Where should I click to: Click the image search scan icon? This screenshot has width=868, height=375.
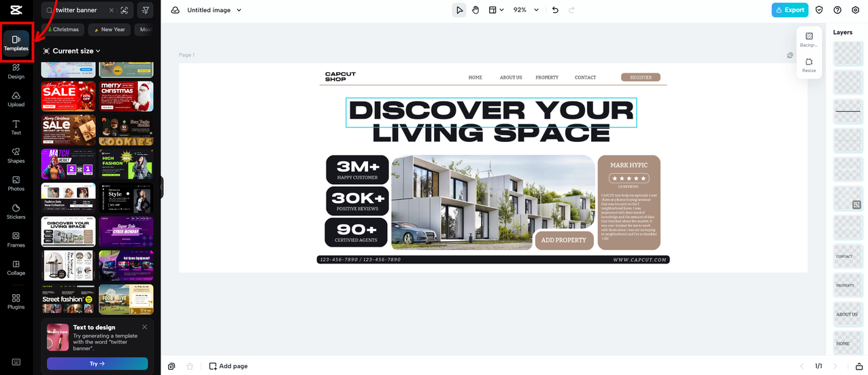(x=124, y=10)
